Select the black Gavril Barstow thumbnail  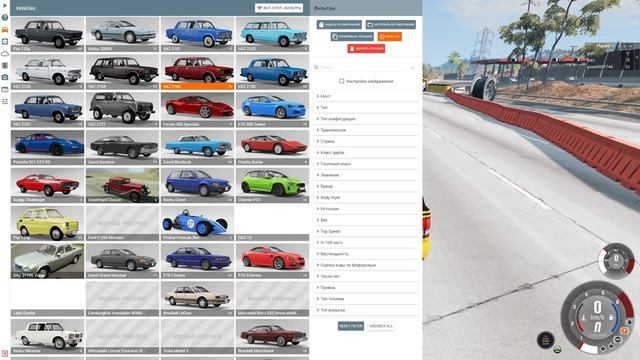(122, 148)
